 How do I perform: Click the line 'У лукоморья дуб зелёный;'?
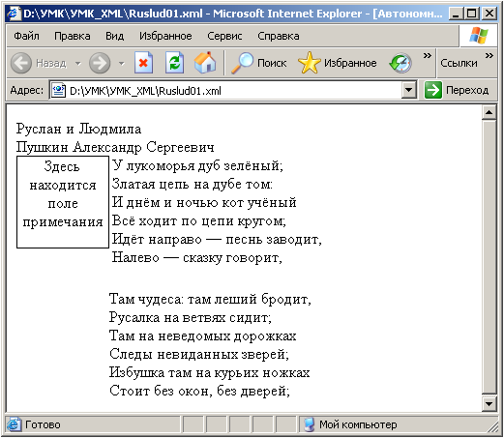tap(197, 165)
